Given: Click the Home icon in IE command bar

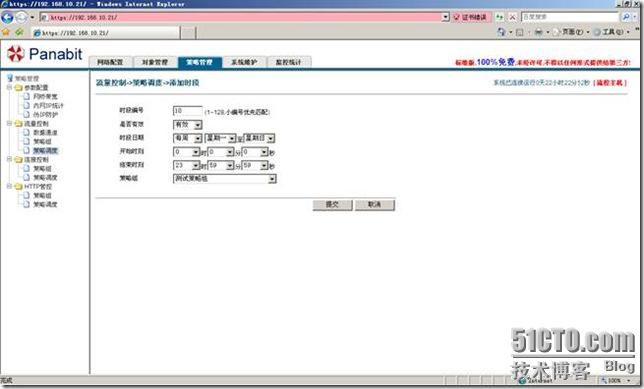Looking at the screenshot, I should (x=501, y=32).
